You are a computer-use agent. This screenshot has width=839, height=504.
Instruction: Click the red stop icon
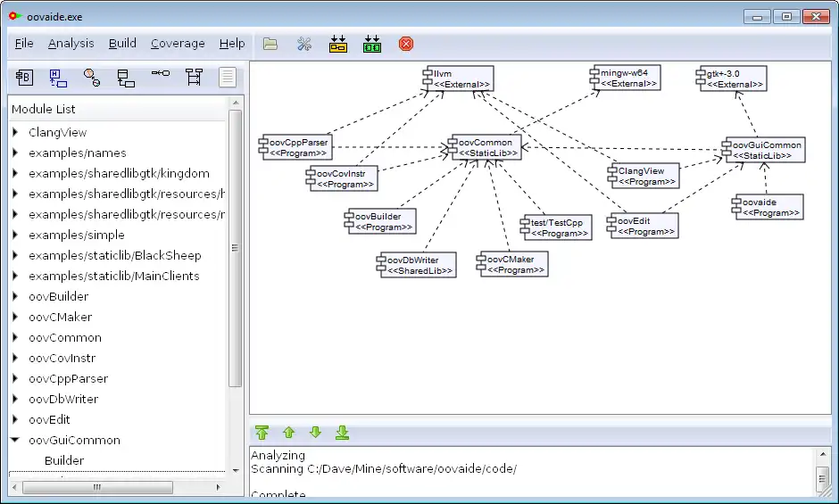click(406, 44)
